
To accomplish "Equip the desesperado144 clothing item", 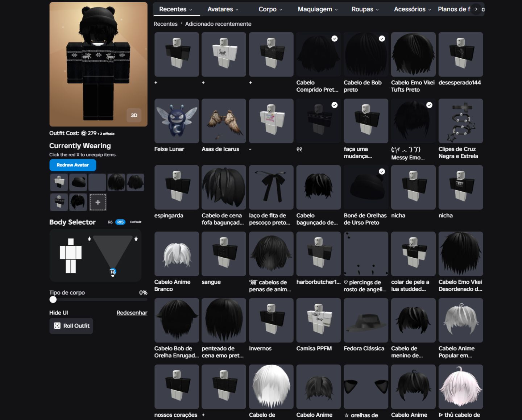I will (x=461, y=54).
